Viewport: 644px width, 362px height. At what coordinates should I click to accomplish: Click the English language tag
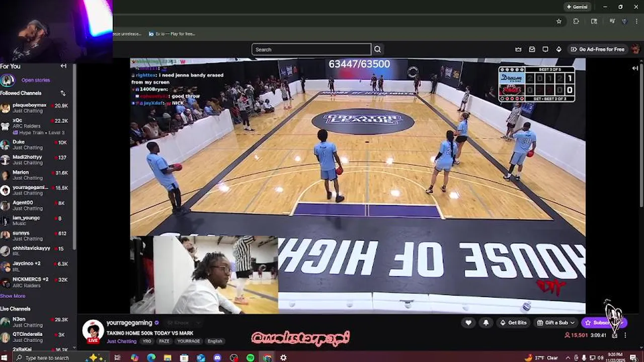click(215, 341)
